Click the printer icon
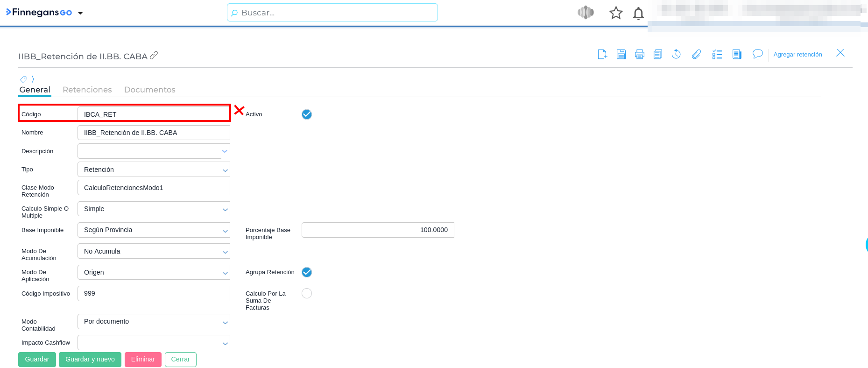 coord(639,55)
